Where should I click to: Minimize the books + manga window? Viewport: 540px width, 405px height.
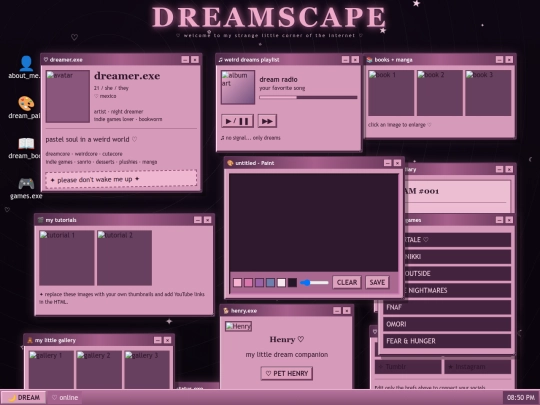tap(499, 60)
